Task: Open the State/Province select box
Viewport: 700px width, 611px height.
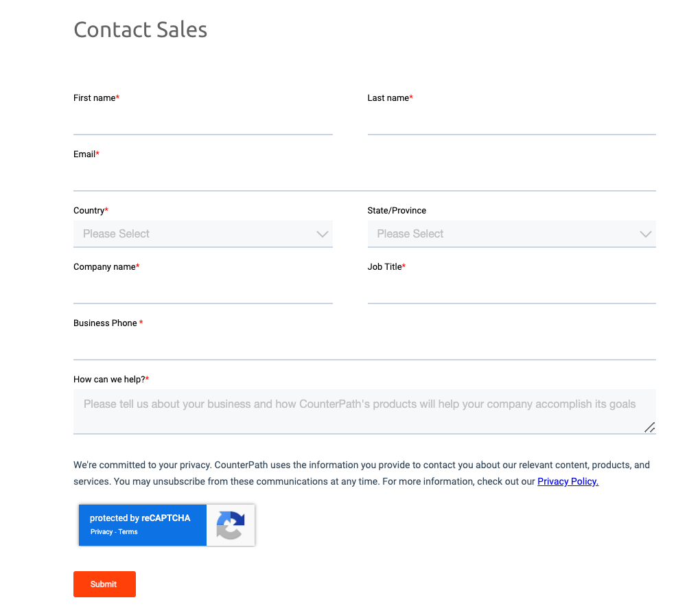Action: [x=511, y=234]
